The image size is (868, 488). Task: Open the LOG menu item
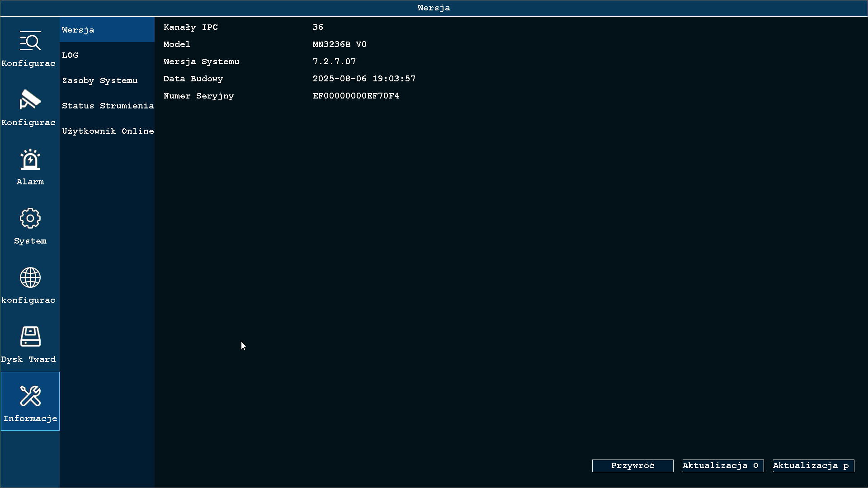coord(107,55)
